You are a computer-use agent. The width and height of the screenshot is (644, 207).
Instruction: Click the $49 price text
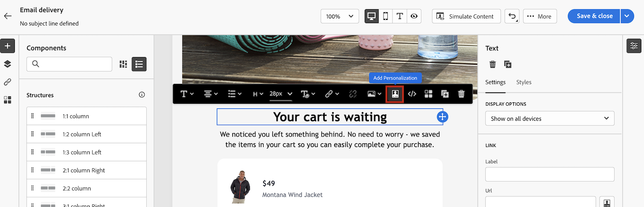pos(269,183)
